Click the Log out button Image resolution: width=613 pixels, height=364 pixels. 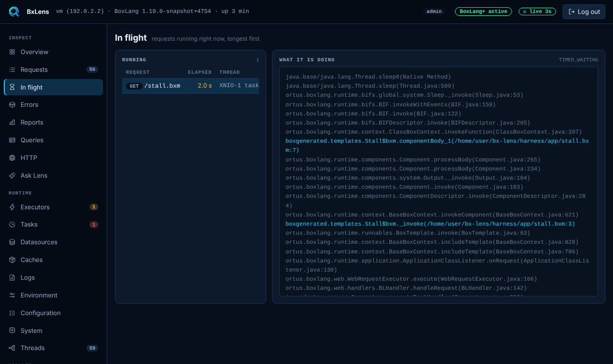pos(584,11)
